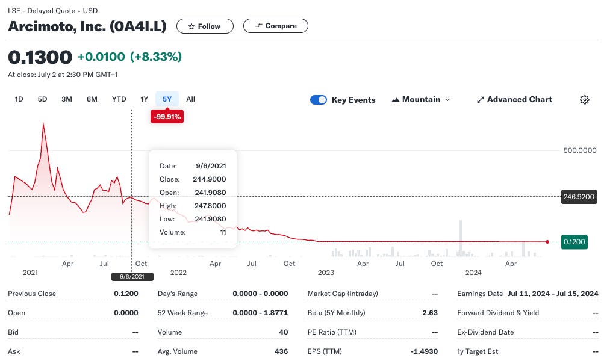
Task: Click the 2022 year axis label
Action: pyautogui.click(x=178, y=273)
